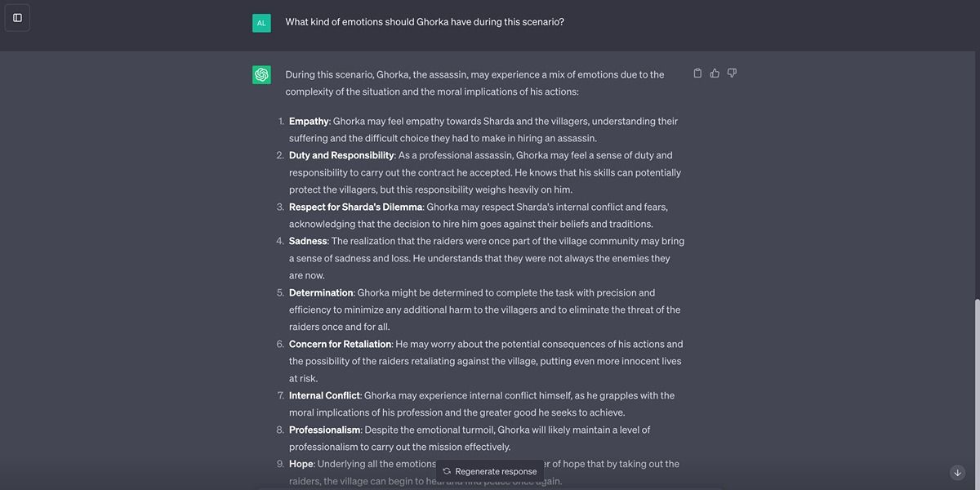Click the user question about Ghorka's emotions

click(x=425, y=22)
